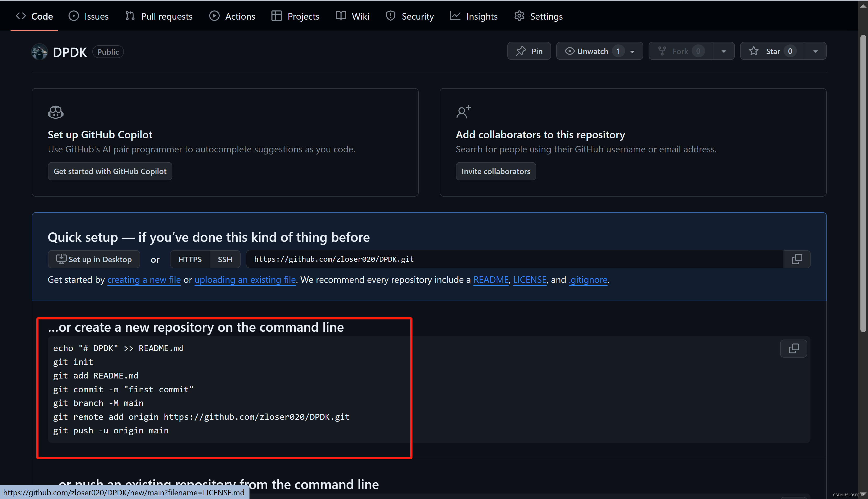
Task: Click the Set up GitHub Copilot heading
Action: (x=100, y=135)
